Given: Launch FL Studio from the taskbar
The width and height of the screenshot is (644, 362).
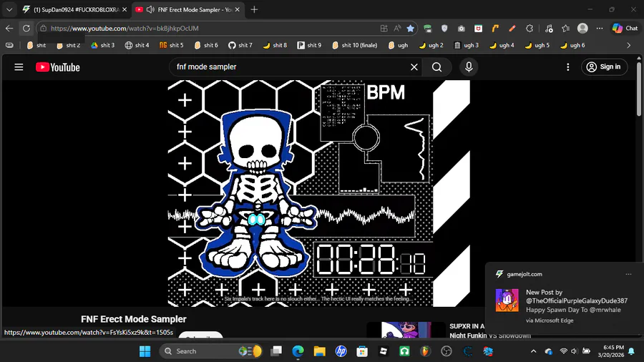Looking at the screenshot, I should tap(426, 351).
